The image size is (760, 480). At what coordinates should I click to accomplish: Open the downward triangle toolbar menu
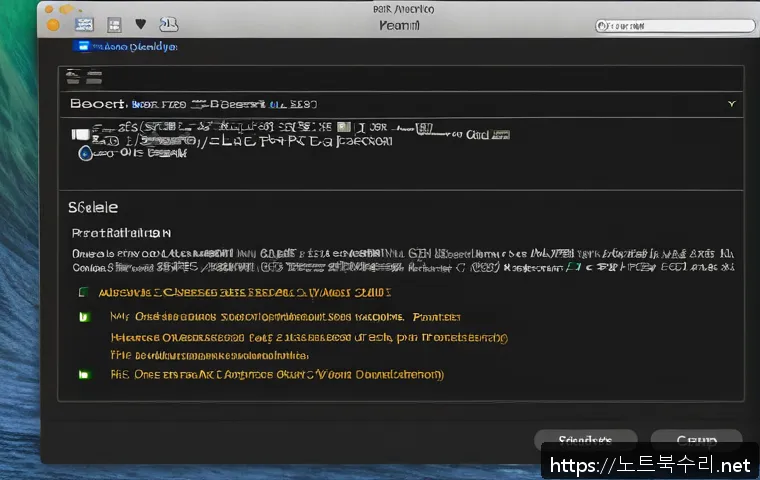coord(141,23)
